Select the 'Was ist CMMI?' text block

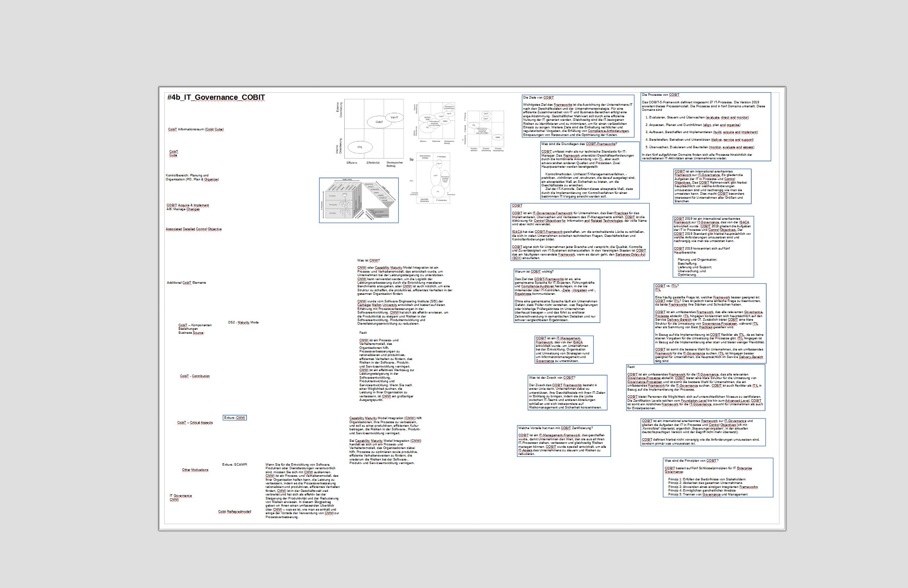[404, 292]
